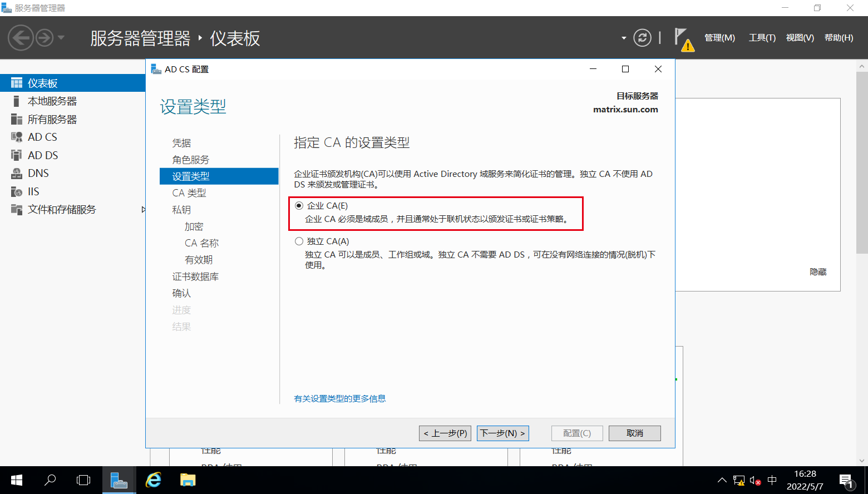Go to 有效期 step in wizard
Image resolution: width=868 pixels, height=494 pixels.
199,260
